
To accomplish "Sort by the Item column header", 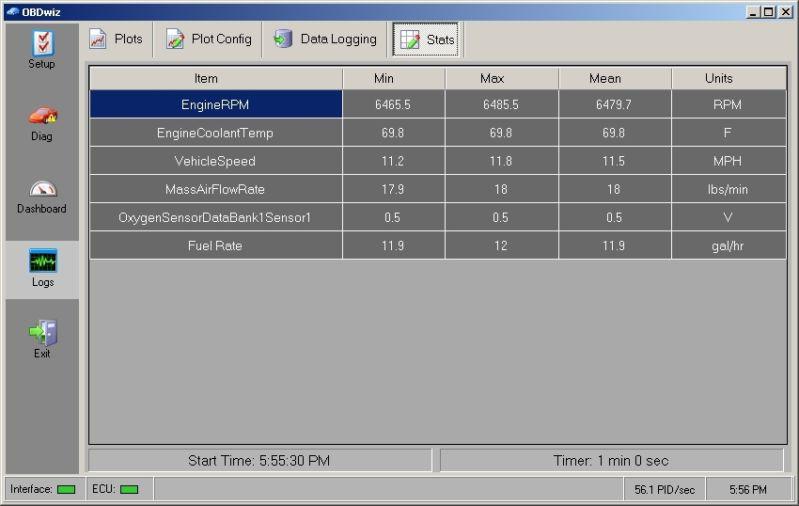I will point(216,78).
